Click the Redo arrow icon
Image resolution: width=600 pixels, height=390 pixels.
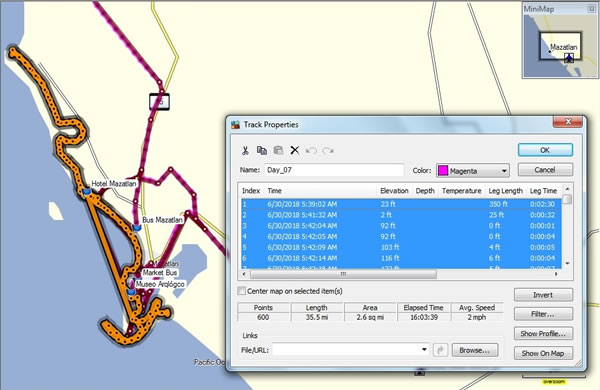328,150
